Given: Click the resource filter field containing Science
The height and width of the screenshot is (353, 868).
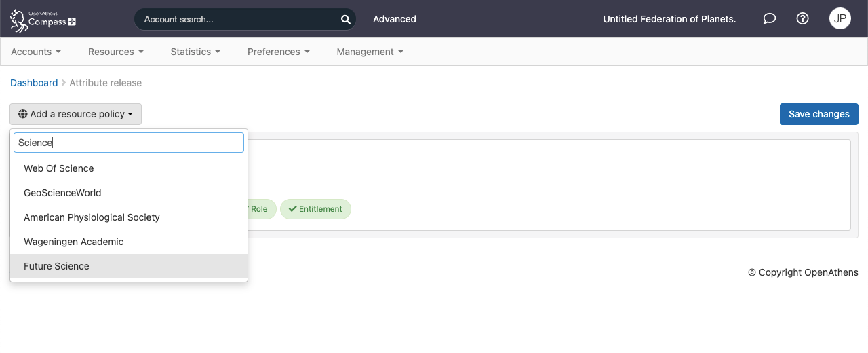Looking at the screenshot, I should point(129,143).
